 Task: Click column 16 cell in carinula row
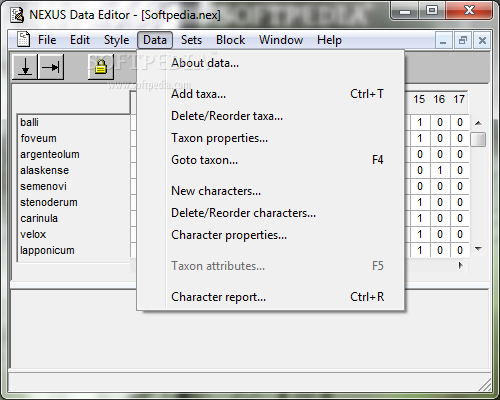point(440,218)
